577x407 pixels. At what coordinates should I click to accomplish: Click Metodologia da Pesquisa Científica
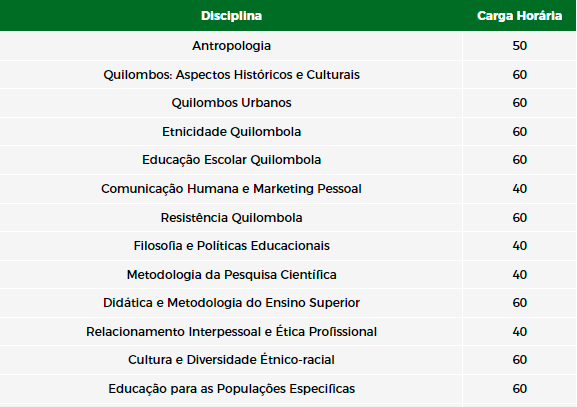tap(231, 275)
